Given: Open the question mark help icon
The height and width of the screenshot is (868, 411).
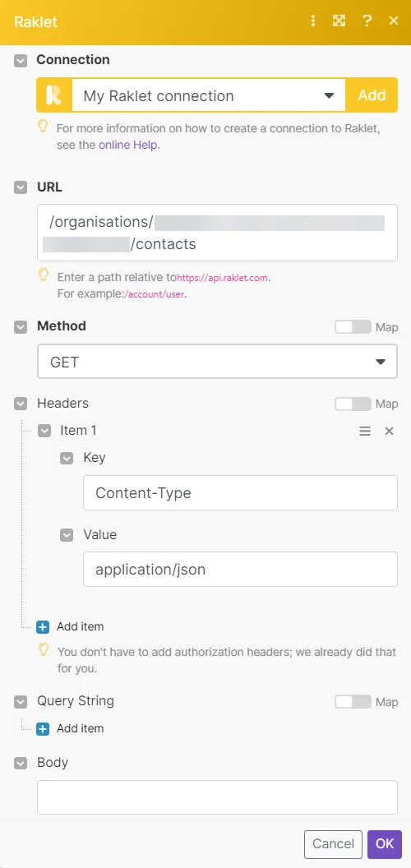Looking at the screenshot, I should coord(367,21).
